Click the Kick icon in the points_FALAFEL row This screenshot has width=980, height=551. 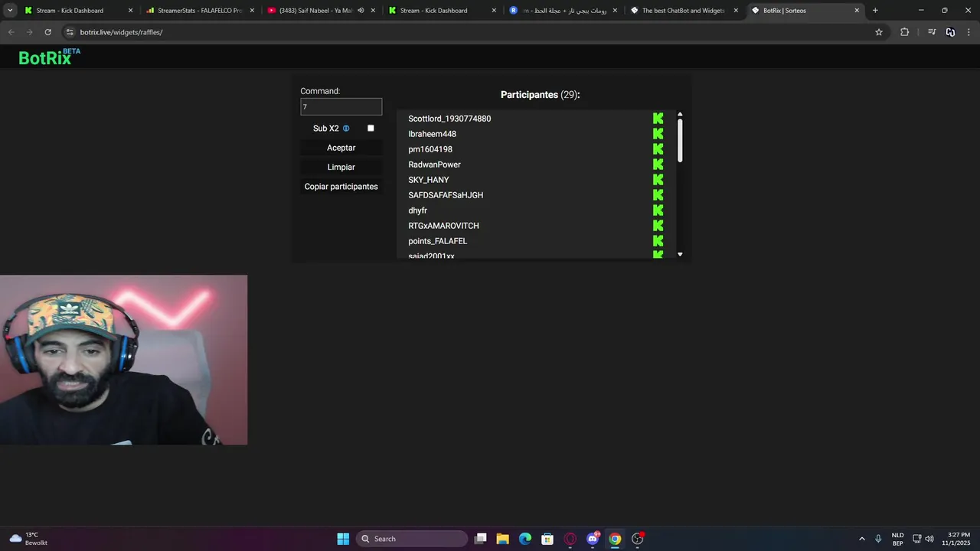[658, 241]
